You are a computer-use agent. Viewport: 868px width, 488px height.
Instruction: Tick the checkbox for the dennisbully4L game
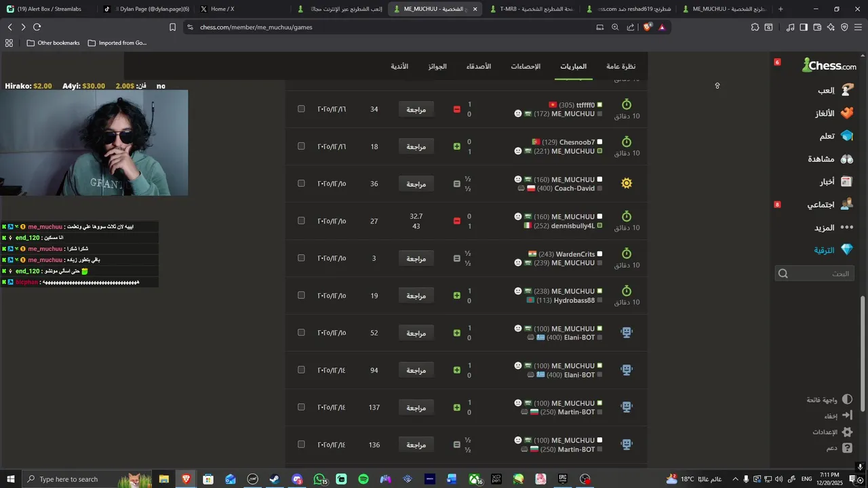[x=301, y=220]
